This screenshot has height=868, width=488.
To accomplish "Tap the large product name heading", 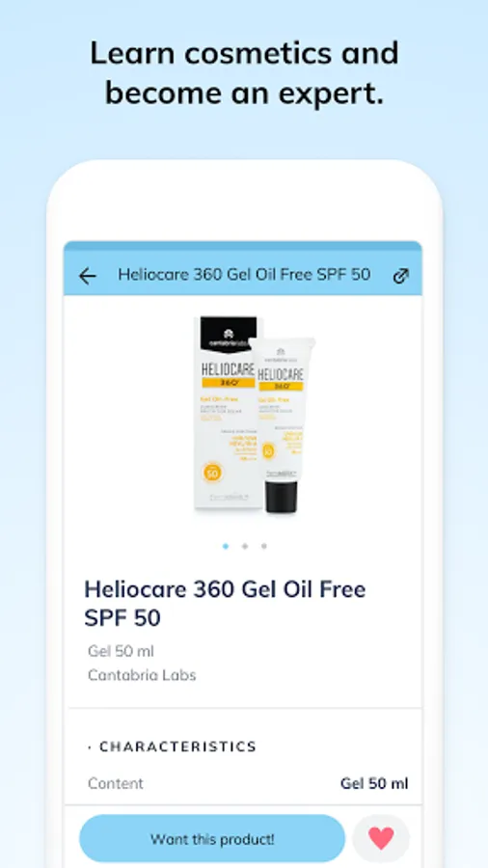I will point(225,604).
